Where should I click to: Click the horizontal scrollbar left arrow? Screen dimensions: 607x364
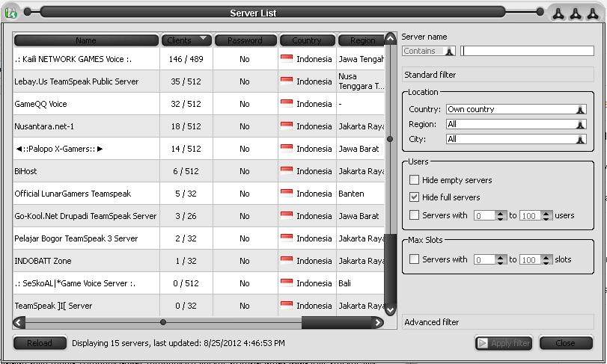19,322
